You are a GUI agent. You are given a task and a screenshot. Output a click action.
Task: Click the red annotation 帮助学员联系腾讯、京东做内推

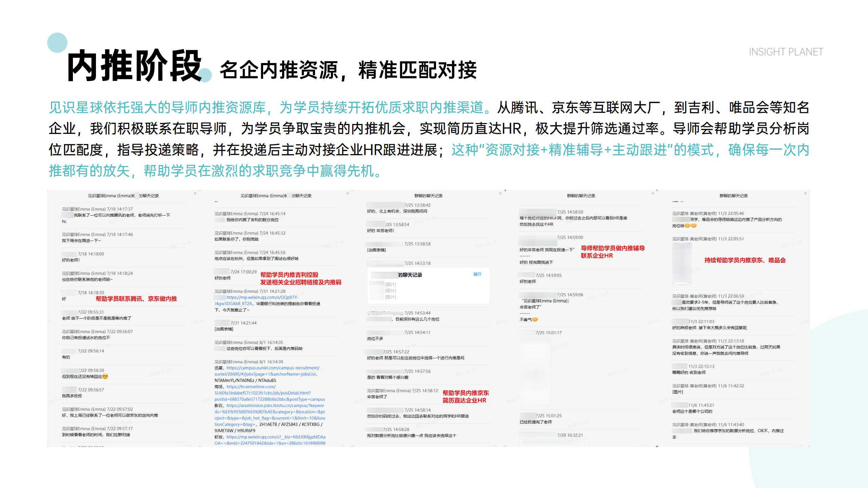(x=136, y=299)
